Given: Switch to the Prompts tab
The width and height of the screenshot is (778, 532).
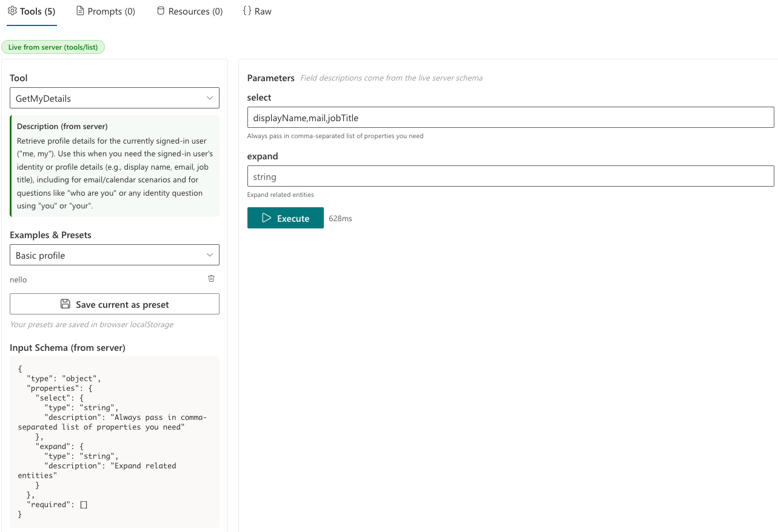Looking at the screenshot, I should (106, 10).
